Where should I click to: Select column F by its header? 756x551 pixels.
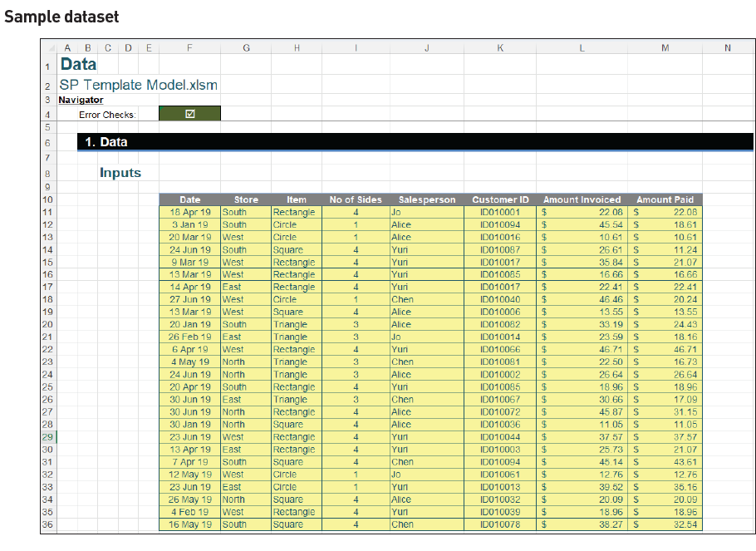coord(189,47)
